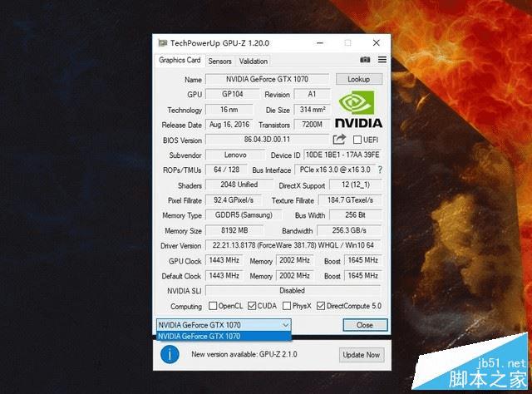532x394 pixels.
Task: Click the Bus Width field 256 Bit
Action: [x=356, y=215]
